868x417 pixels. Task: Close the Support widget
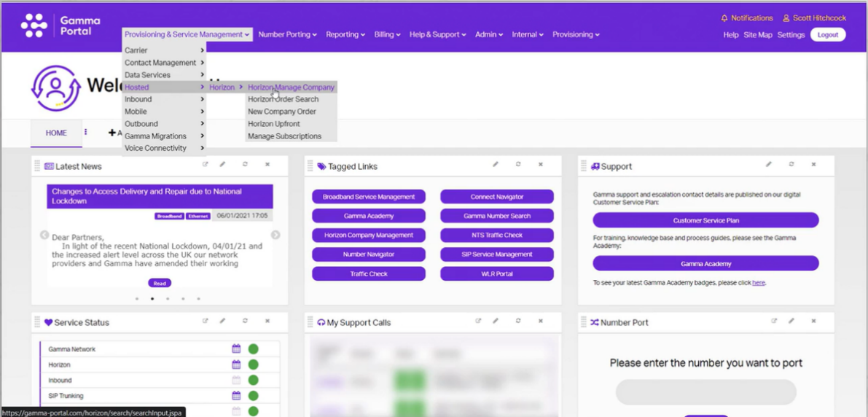(x=814, y=165)
